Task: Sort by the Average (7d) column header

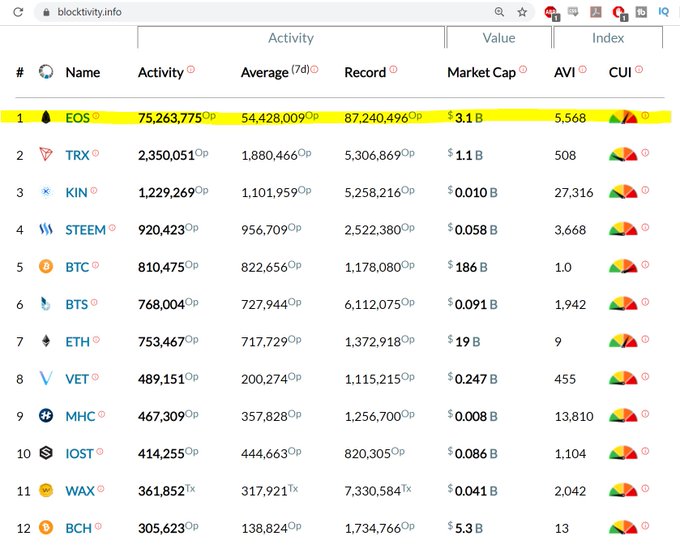Action: pos(275,72)
